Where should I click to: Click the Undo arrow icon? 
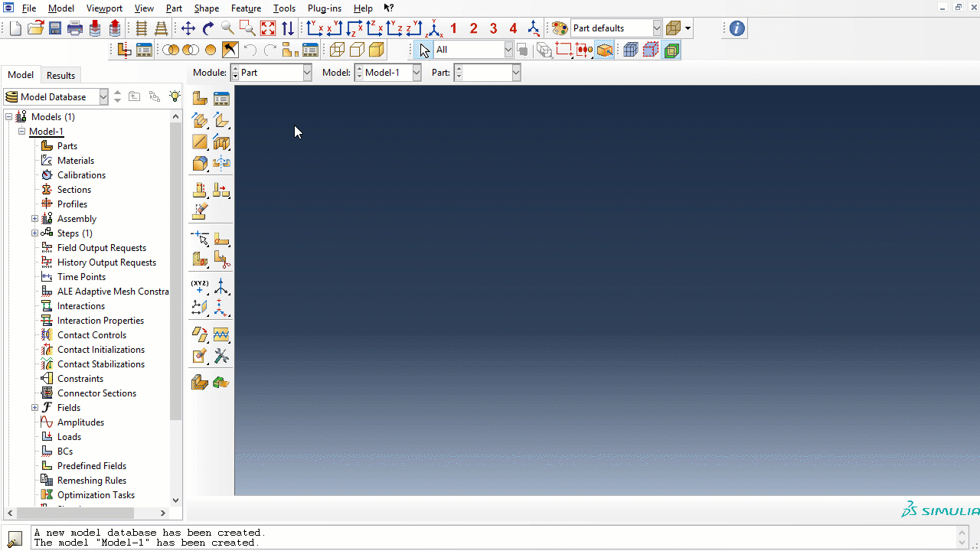click(250, 50)
